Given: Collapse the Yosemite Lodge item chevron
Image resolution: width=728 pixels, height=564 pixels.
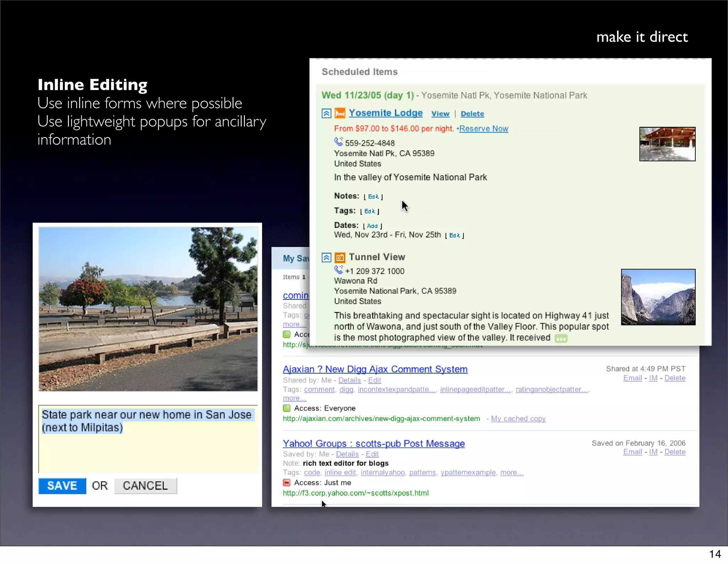Looking at the screenshot, I should pos(326,113).
